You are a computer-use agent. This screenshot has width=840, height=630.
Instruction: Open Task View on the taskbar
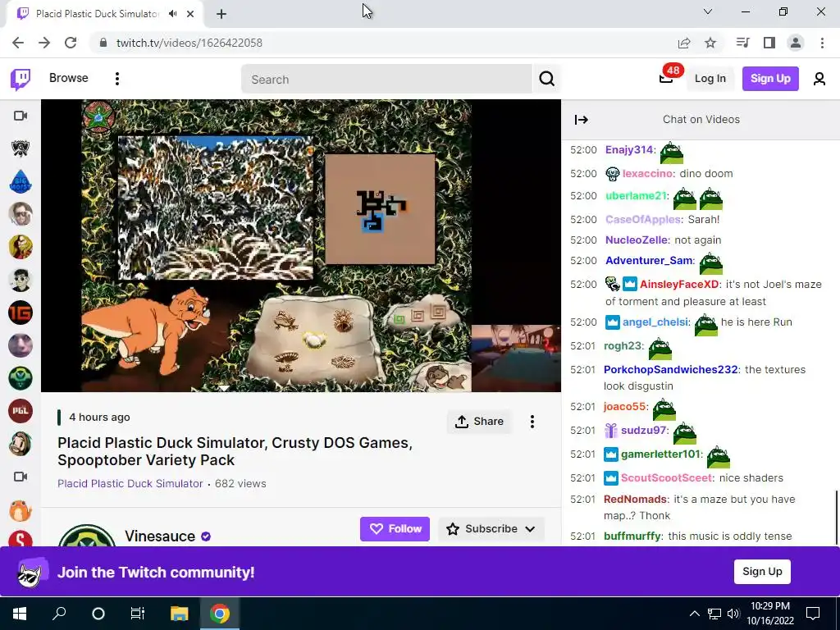point(138,613)
